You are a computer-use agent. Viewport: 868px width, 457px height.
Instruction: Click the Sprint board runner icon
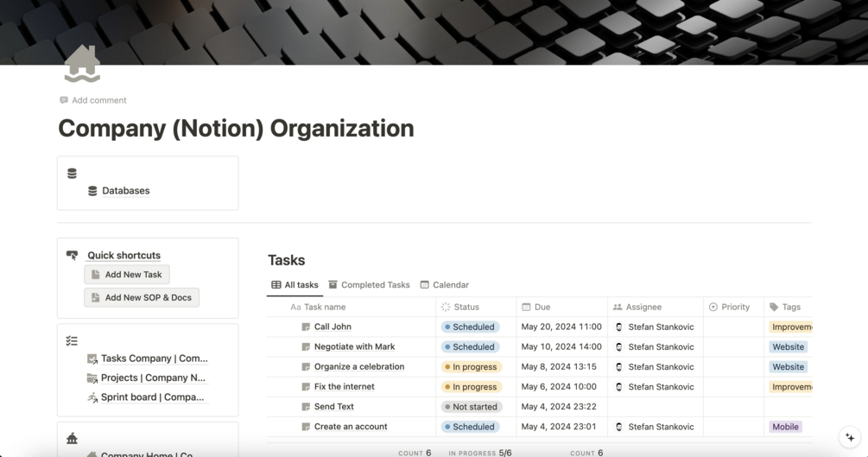[x=92, y=397]
